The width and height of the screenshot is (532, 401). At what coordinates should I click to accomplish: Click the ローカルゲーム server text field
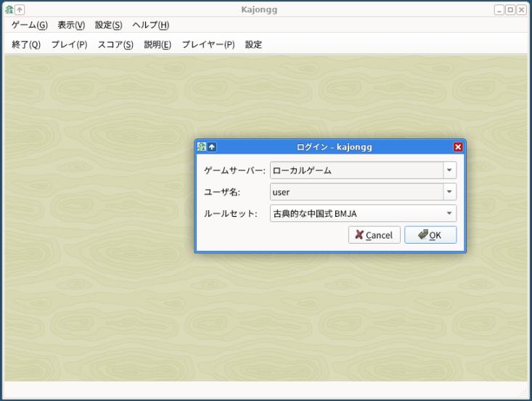356,170
